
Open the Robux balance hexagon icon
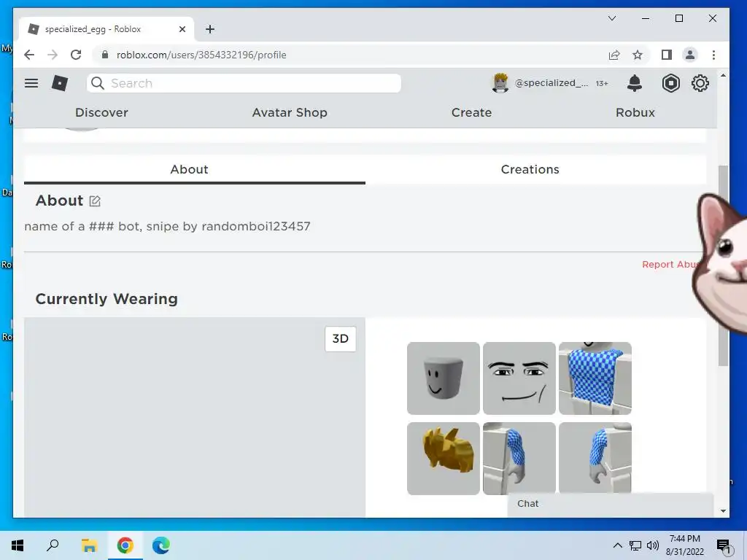pos(671,83)
